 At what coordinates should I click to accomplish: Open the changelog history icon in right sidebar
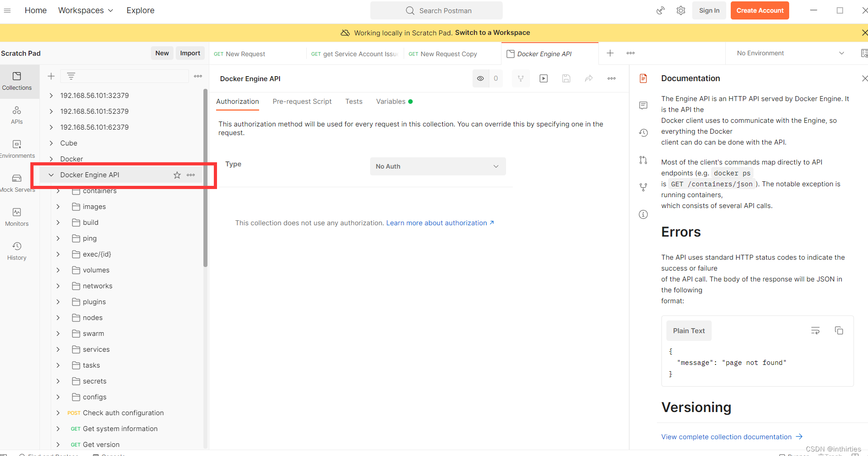point(643,133)
